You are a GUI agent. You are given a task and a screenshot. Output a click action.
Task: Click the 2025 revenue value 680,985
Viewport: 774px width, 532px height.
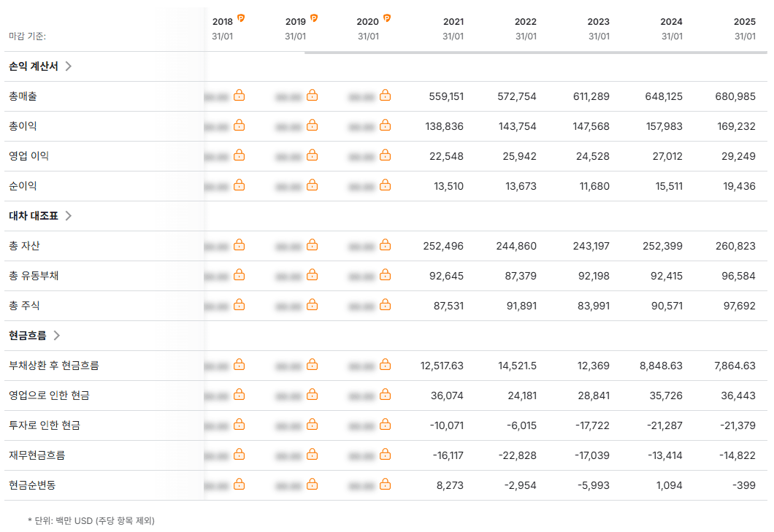[x=735, y=96]
